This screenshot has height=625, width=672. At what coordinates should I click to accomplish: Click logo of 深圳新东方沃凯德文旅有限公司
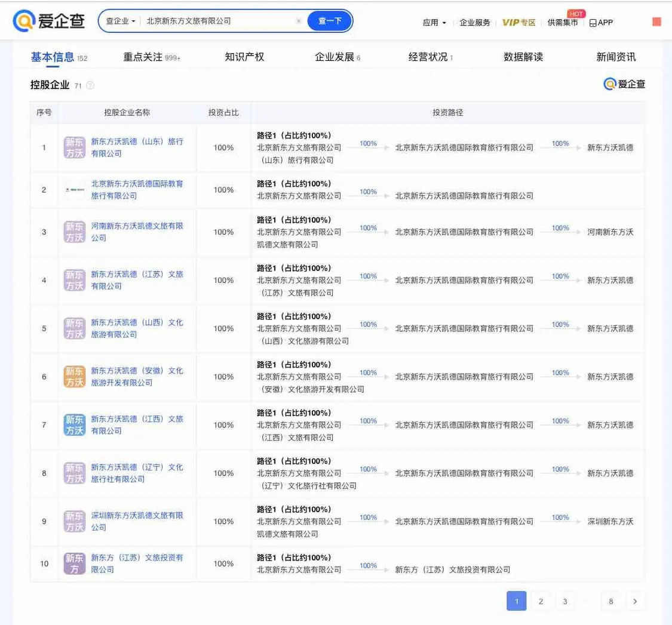(x=75, y=521)
